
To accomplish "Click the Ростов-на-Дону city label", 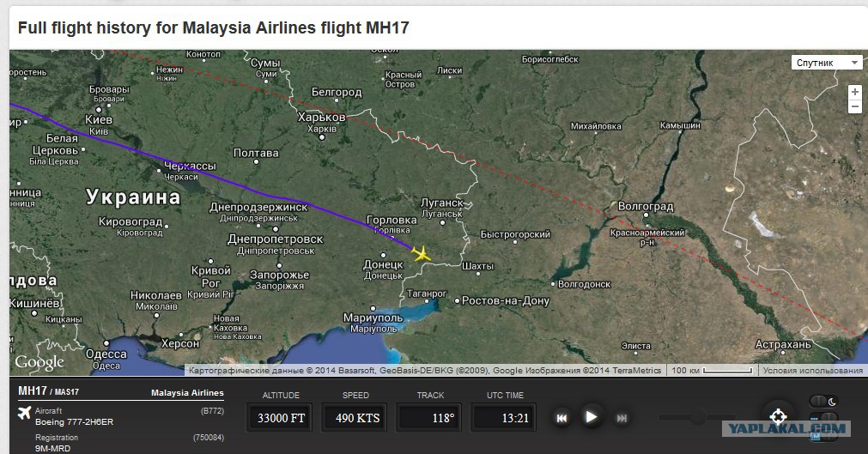I will (x=506, y=300).
